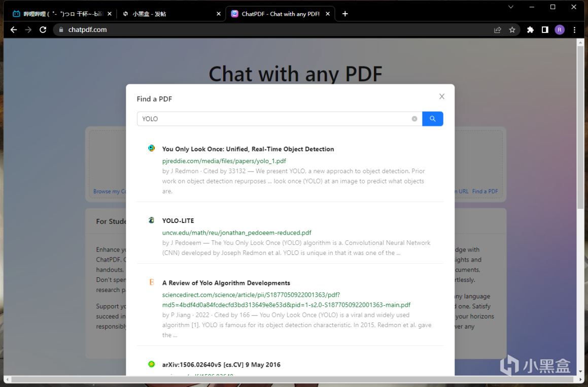
Task: Open the YOLO-LITE result title
Action: click(178, 221)
